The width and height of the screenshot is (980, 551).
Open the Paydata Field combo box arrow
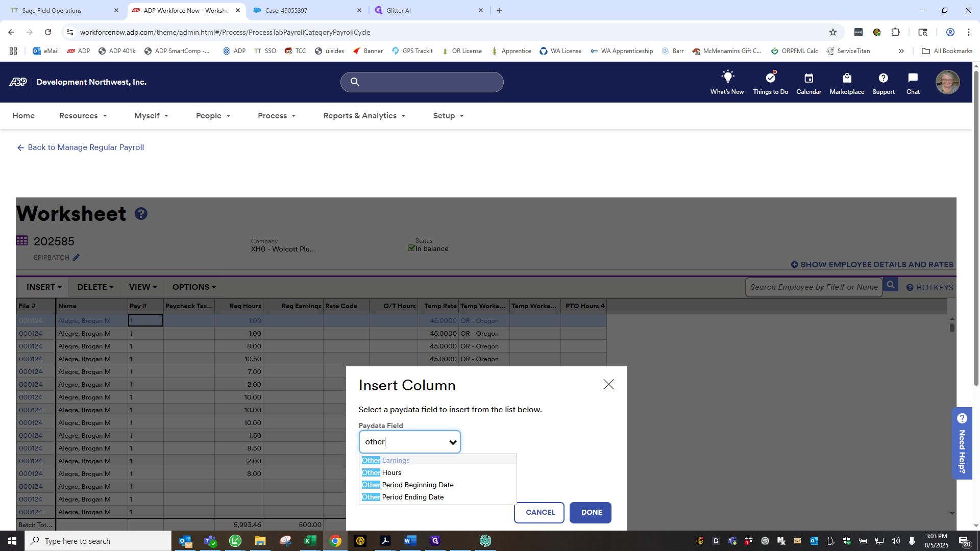(453, 442)
